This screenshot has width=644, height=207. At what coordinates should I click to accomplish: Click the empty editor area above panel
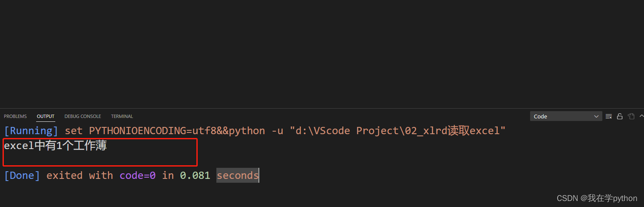(x=322, y=54)
